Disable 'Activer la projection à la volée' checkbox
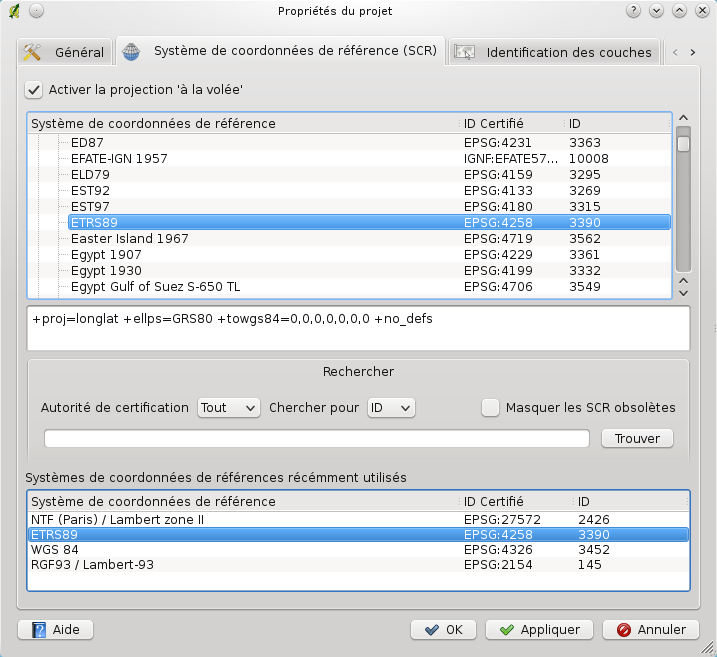717x657 pixels. point(35,90)
